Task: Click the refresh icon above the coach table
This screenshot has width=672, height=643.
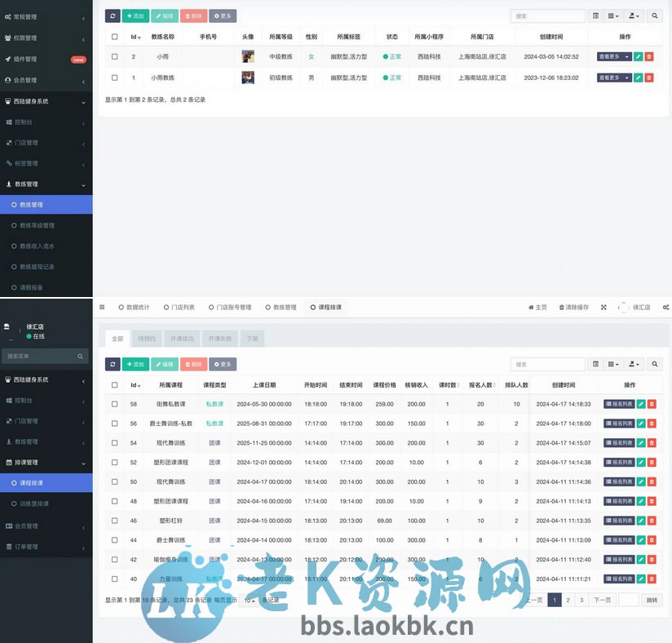Action: (112, 15)
